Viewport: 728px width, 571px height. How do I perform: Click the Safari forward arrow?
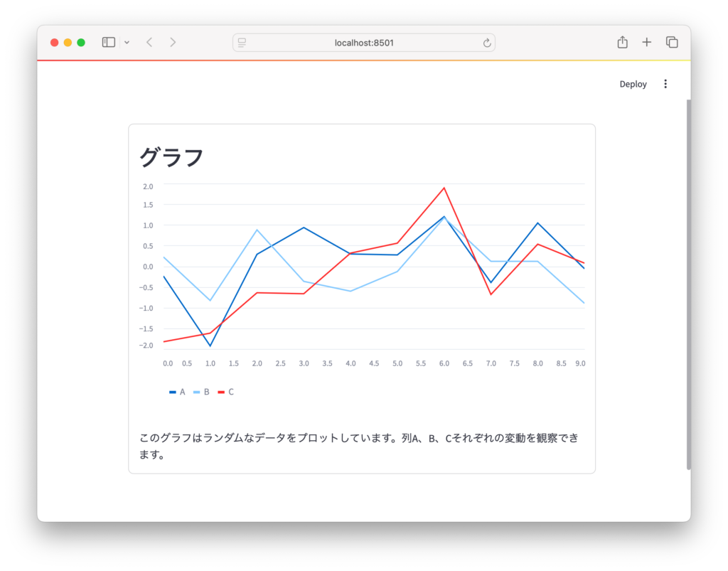tap(173, 42)
